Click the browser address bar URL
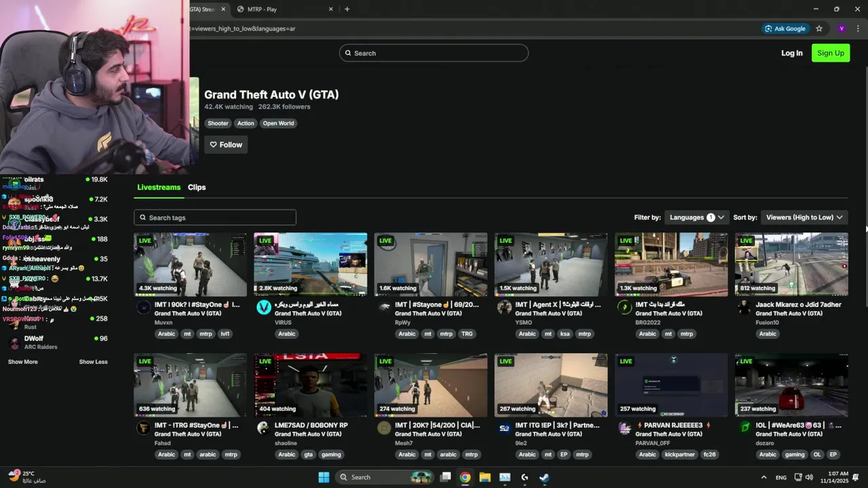This screenshot has width=868, height=488. tap(244, 28)
